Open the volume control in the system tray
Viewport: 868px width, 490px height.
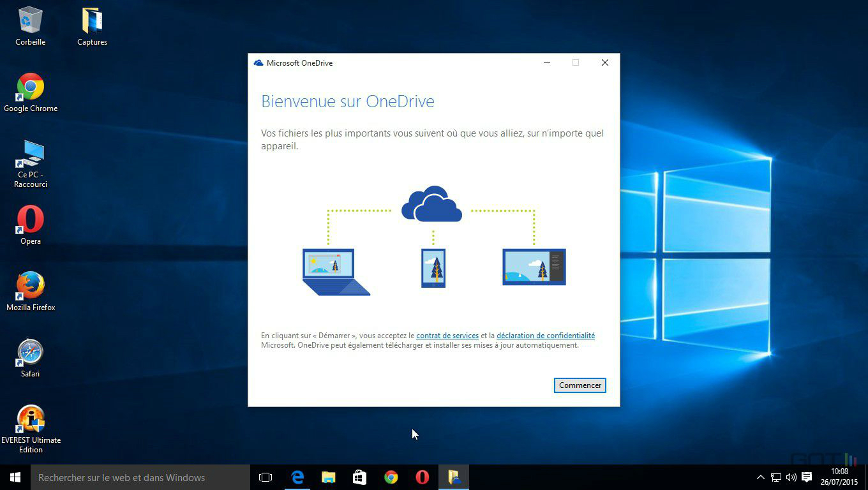[791, 477]
